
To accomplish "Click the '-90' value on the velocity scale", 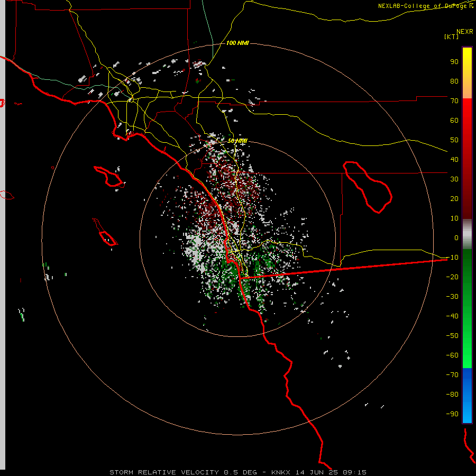I will pyautogui.click(x=452, y=414).
